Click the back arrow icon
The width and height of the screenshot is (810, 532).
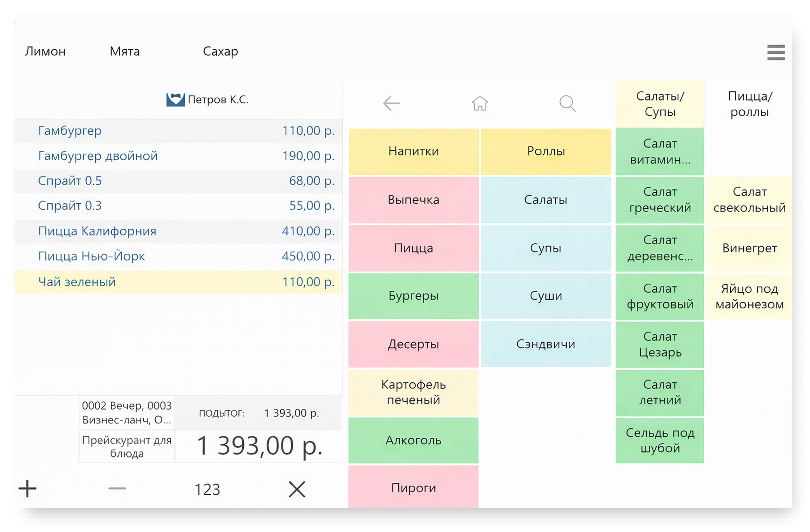pyautogui.click(x=391, y=103)
